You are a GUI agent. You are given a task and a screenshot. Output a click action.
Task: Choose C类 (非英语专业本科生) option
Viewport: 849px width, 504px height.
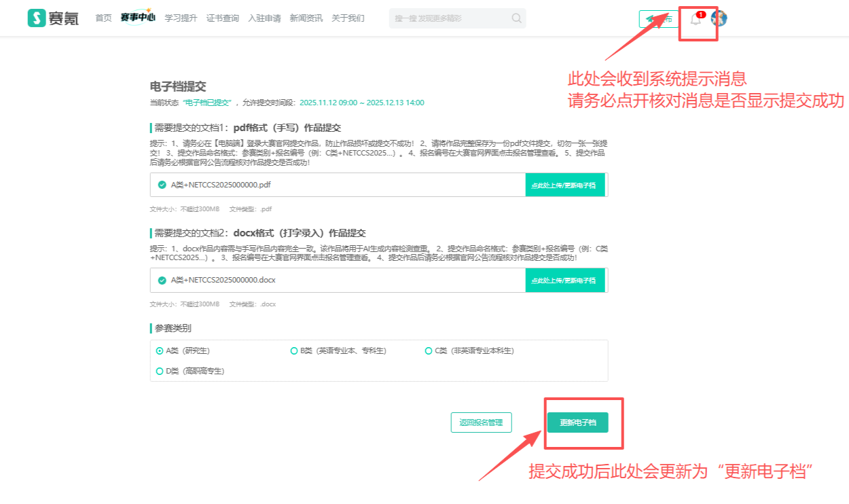(x=429, y=351)
